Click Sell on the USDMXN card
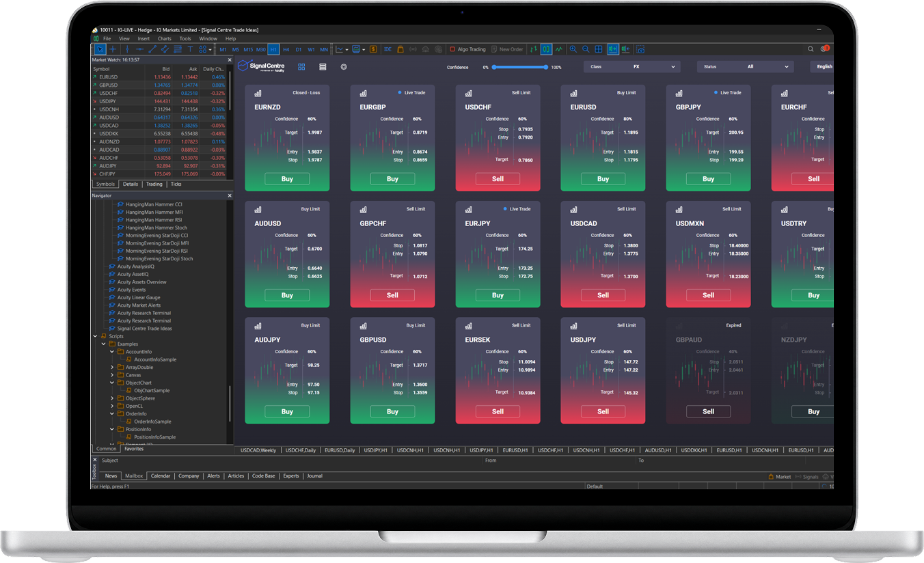Screen dimensions: 924x563 pyautogui.click(x=708, y=295)
